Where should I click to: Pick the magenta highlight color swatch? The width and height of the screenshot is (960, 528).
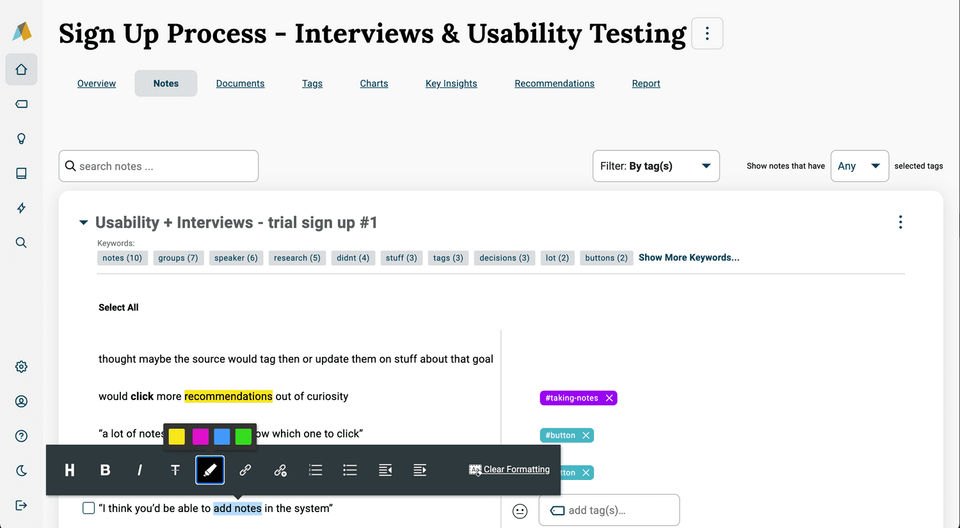[200, 436]
